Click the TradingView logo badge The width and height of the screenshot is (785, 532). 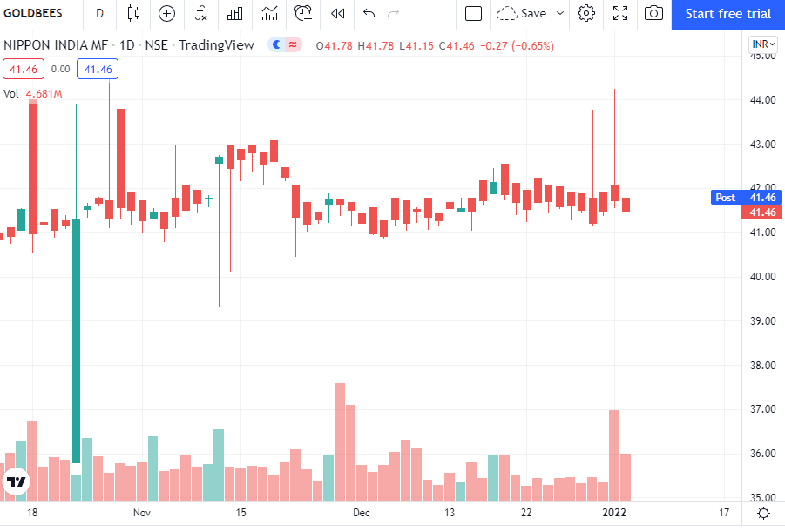pyautogui.click(x=17, y=482)
